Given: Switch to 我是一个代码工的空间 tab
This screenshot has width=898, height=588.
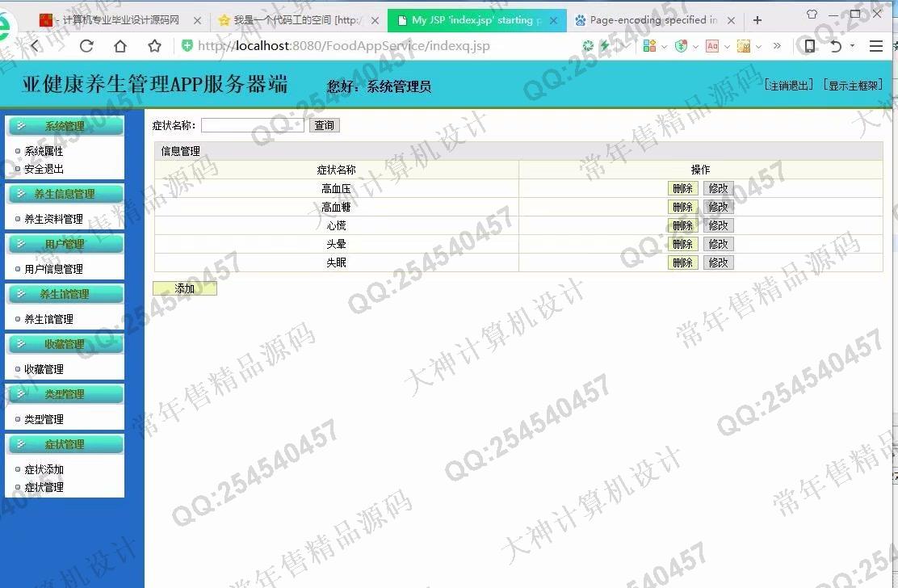Looking at the screenshot, I should pyautogui.click(x=298, y=21).
